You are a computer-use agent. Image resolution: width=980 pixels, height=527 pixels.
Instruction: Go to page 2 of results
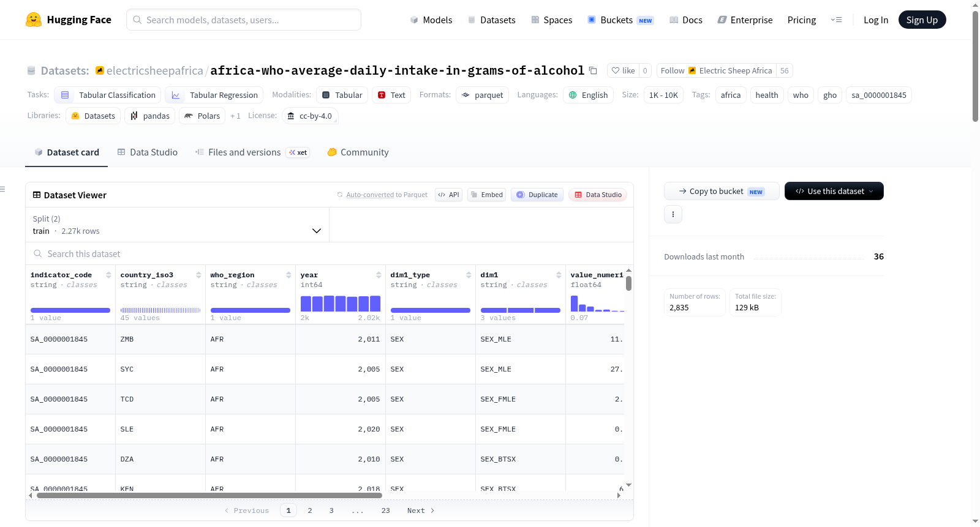[x=310, y=510]
